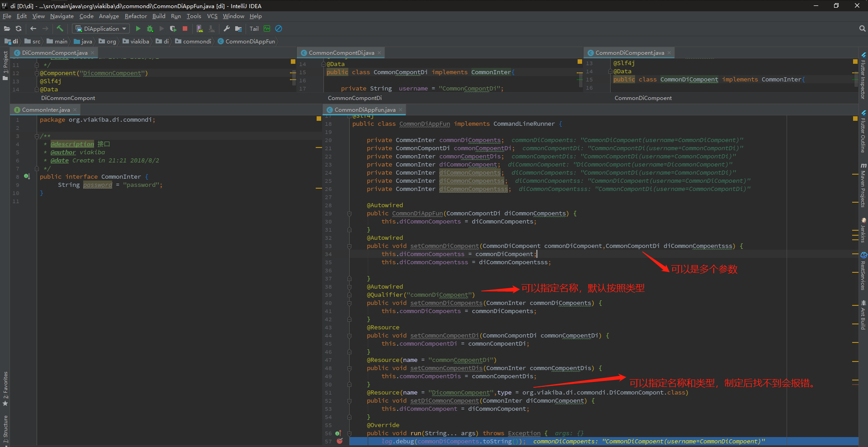Click the yellow warning marker in CommonDiAppFun editor
Screen dimensions: 868x447
pos(855,119)
